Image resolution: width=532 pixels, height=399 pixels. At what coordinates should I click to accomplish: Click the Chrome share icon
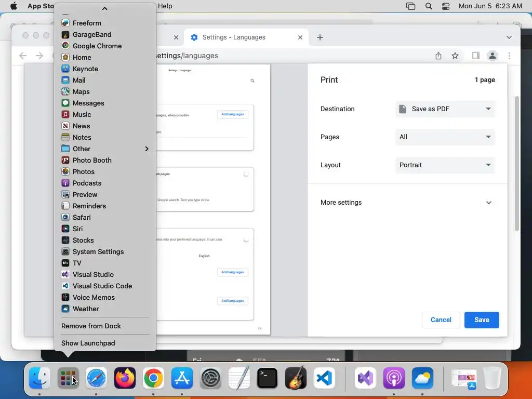pyautogui.click(x=438, y=56)
